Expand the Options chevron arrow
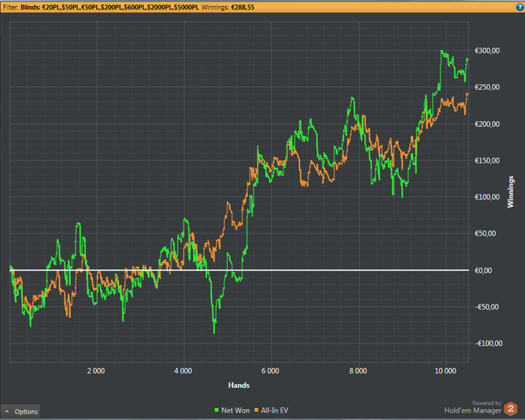This screenshot has height=420, width=525. (7, 411)
